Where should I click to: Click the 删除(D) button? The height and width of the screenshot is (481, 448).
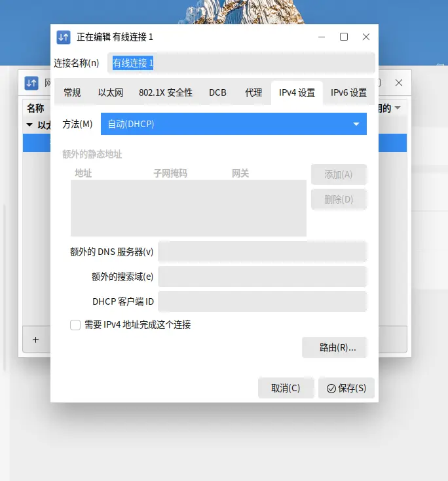pyautogui.click(x=339, y=200)
